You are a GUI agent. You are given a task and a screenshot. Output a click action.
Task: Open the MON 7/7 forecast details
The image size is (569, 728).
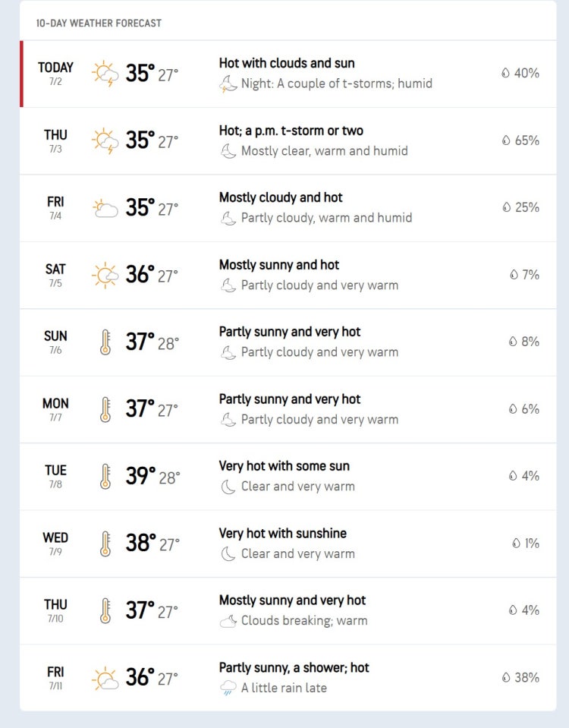tap(288, 409)
